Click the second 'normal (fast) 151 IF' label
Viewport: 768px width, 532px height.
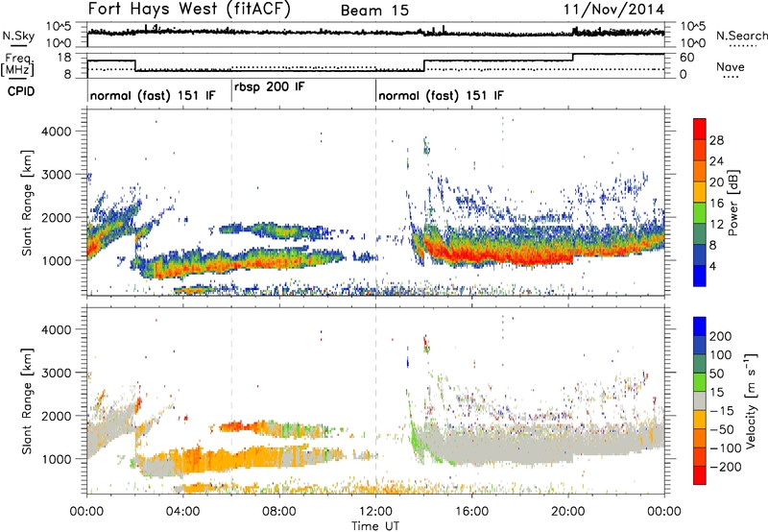[441, 95]
